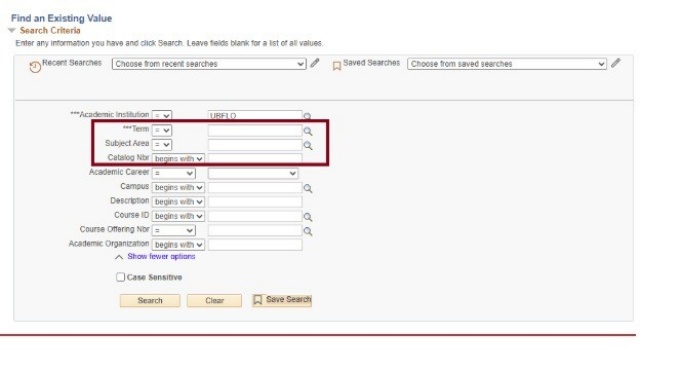The image size is (680, 370).
Task: Toggle the Case Sensitive checkbox
Action: [121, 277]
